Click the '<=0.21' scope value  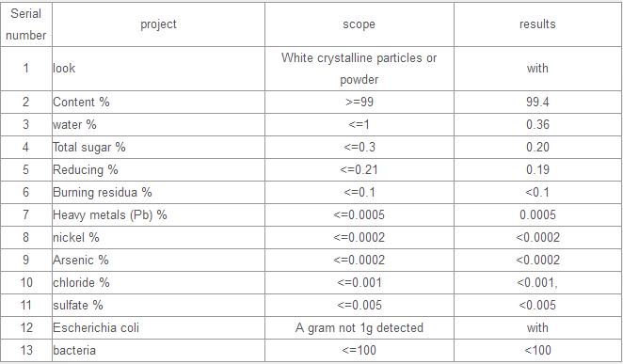(359, 170)
